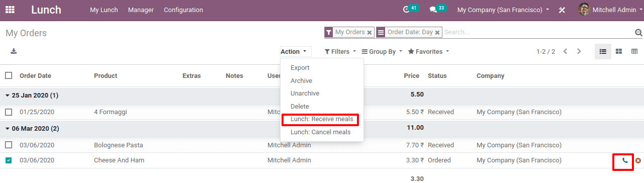
Task: Open the Manager menu
Action: click(141, 10)
